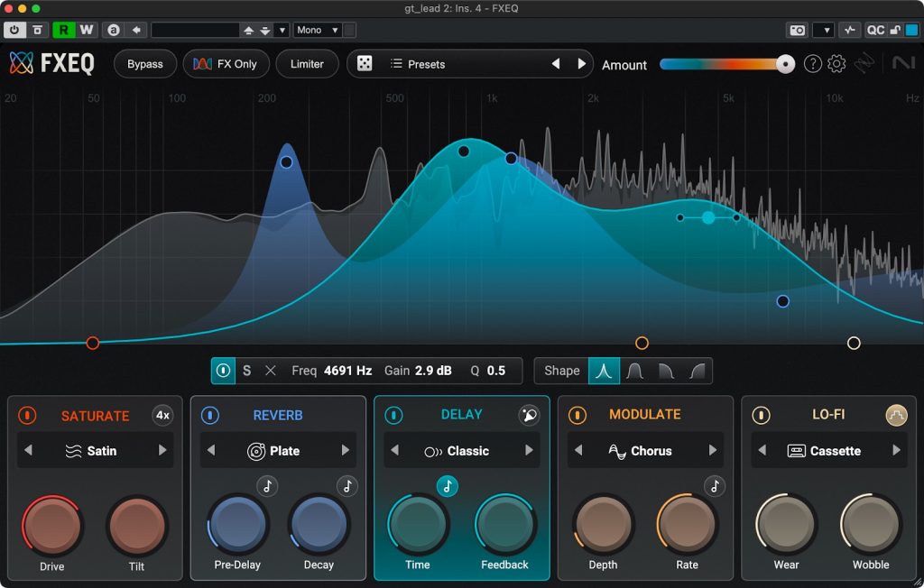Open the settings gear icon
924x588 pixels.
click(836, 64)
